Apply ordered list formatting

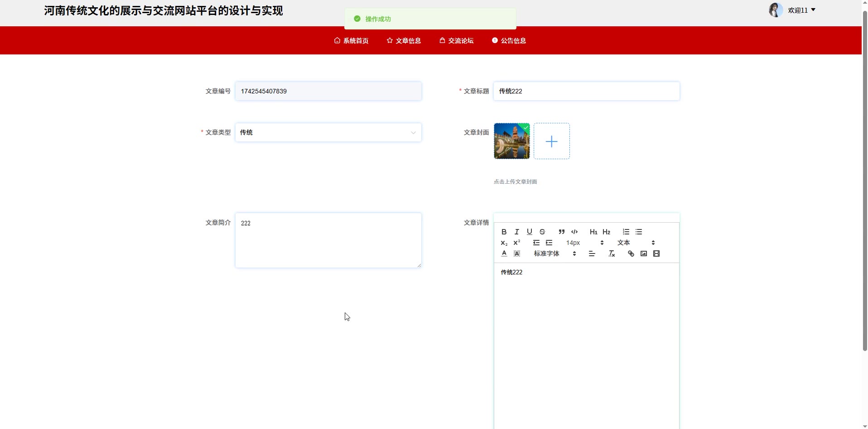pyautogui.click(x=626, y=232)
